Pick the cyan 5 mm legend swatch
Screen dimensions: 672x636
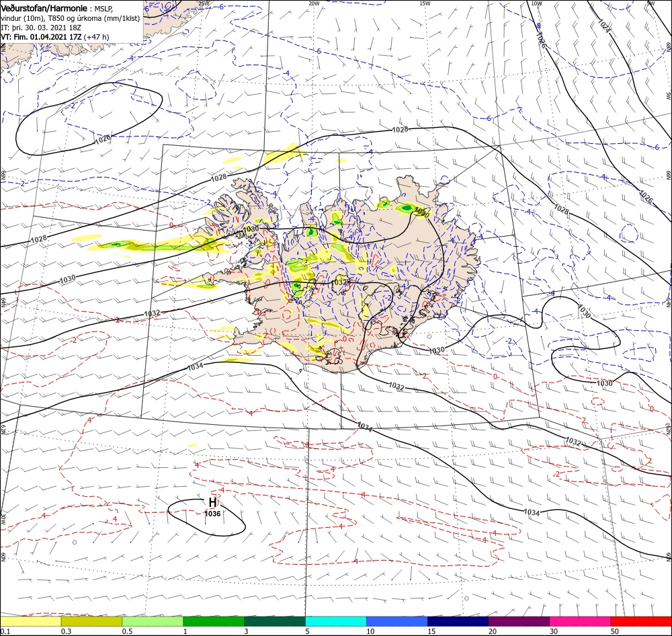(x=335, y=621)
